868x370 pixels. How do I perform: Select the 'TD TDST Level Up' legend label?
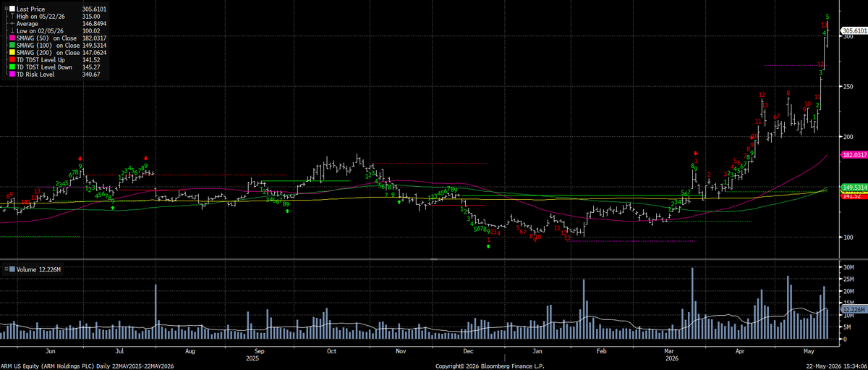point(41,59)
